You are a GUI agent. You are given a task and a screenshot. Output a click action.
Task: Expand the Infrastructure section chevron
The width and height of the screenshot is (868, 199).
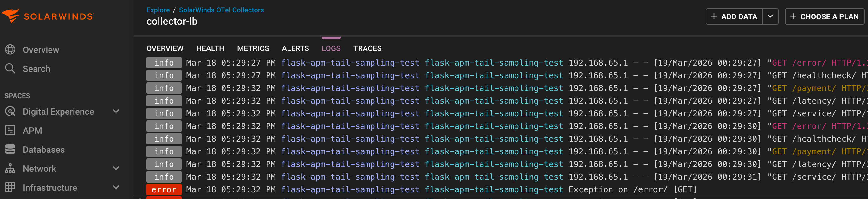point(116,187)
